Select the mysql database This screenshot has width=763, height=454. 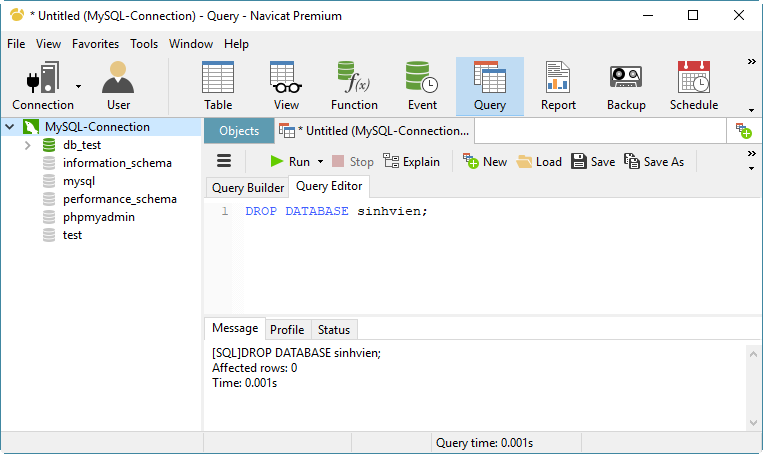(x=79, y=181)
